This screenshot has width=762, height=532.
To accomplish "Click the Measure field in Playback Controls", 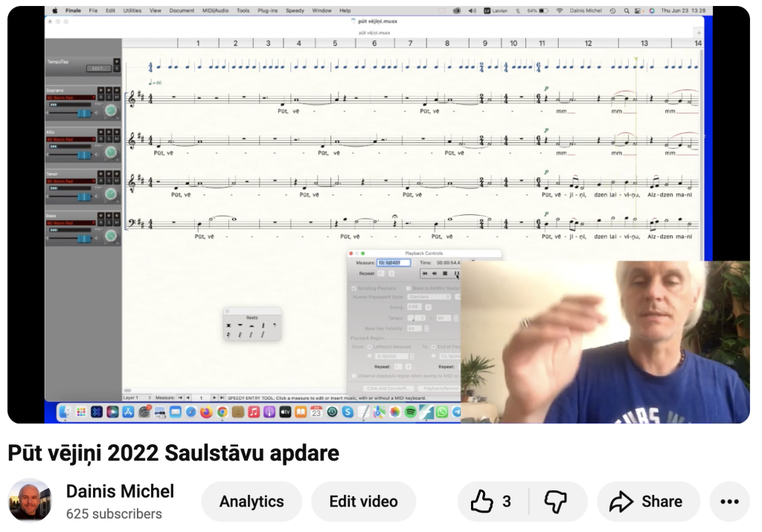I will pos(393,263).
